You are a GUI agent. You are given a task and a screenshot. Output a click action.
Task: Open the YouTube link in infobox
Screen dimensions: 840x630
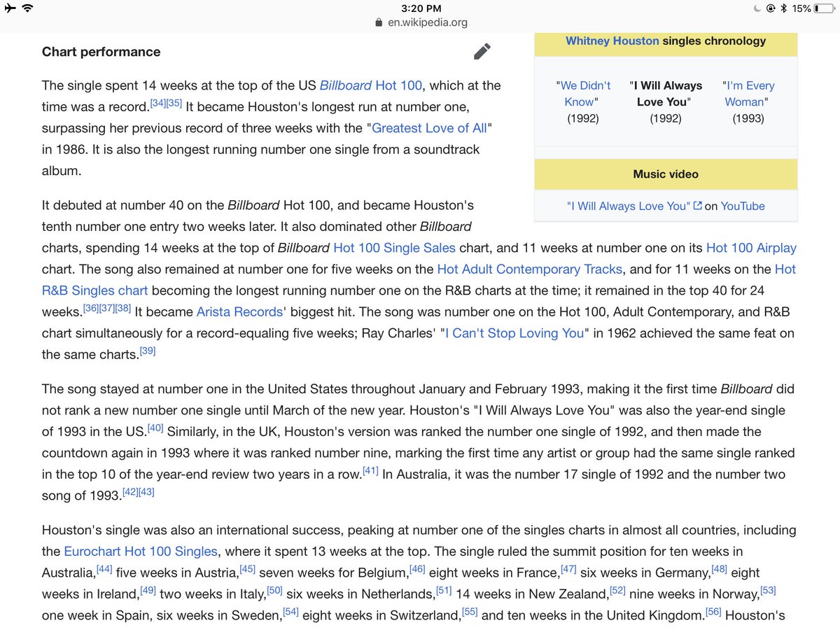click(743, 206)
